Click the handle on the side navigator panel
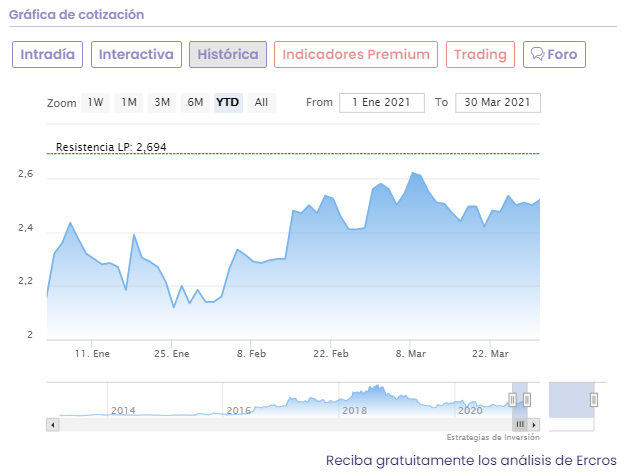The width and height of the screenshot is (627, 476). pyautogui.click(x=594, y=400)
